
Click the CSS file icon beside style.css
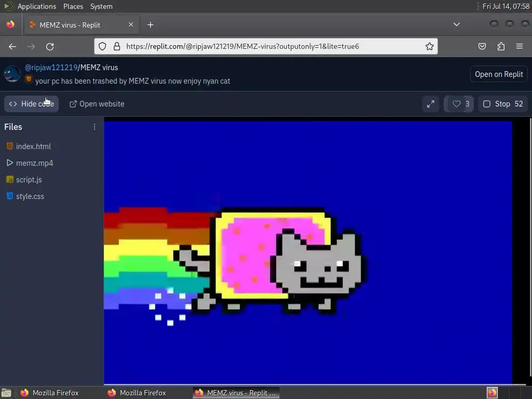click(x=10, y=196)
